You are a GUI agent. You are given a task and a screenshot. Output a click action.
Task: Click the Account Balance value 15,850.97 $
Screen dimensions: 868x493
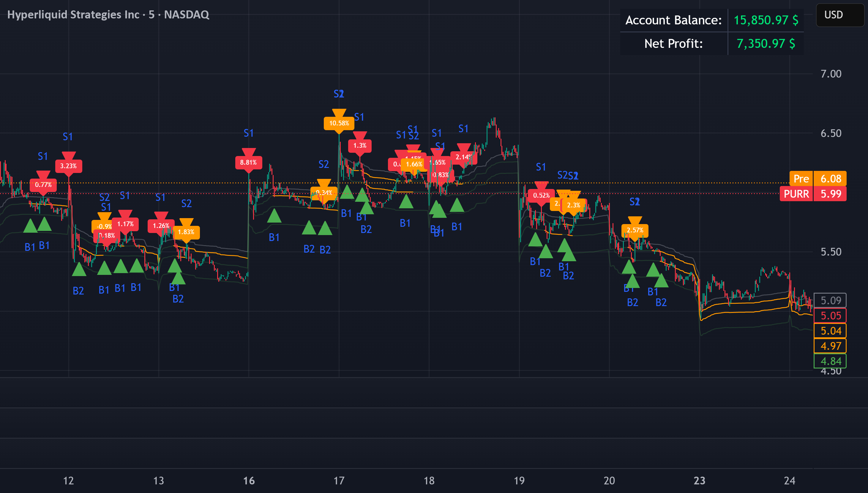coord(766,20)
